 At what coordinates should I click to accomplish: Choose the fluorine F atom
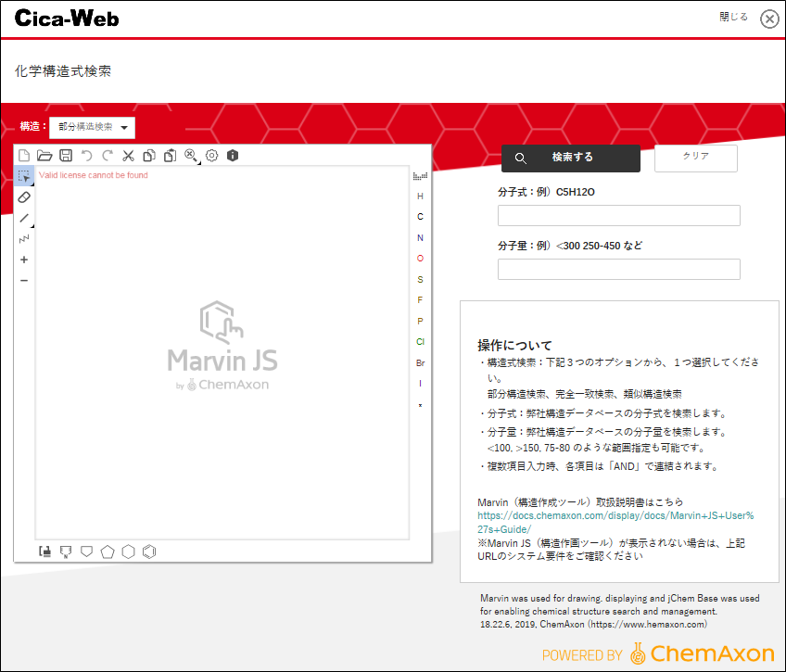tap(420, 299)
